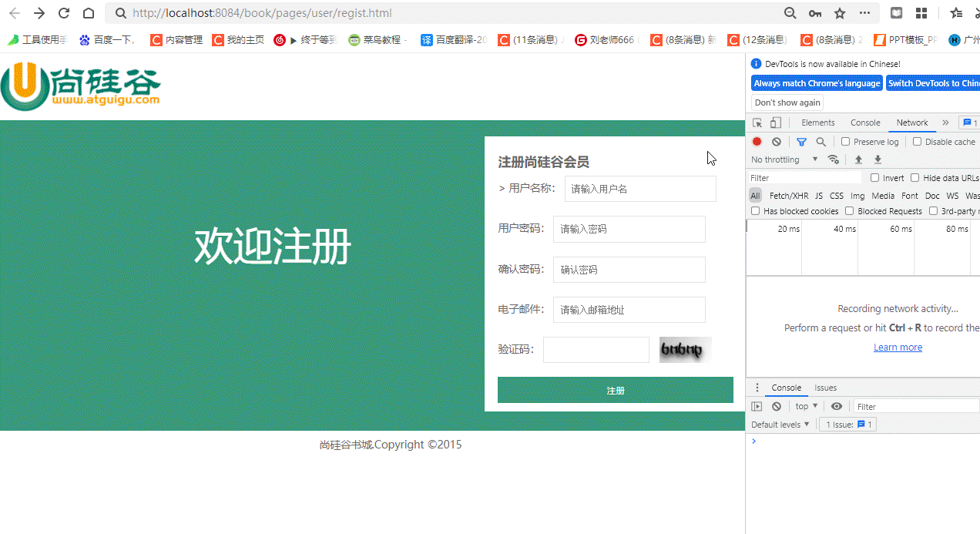Click the green 注册 submit button

[616, 390]
